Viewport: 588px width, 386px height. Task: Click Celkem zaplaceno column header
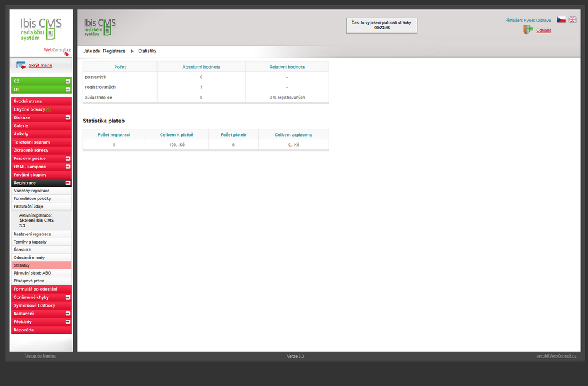click(293, 135)
